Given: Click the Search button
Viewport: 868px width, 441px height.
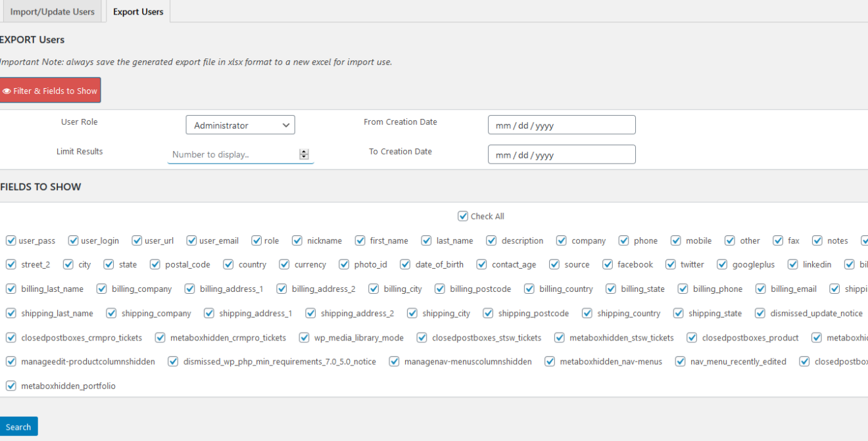Looking at the screenshot, I should [x=18, y=426].
